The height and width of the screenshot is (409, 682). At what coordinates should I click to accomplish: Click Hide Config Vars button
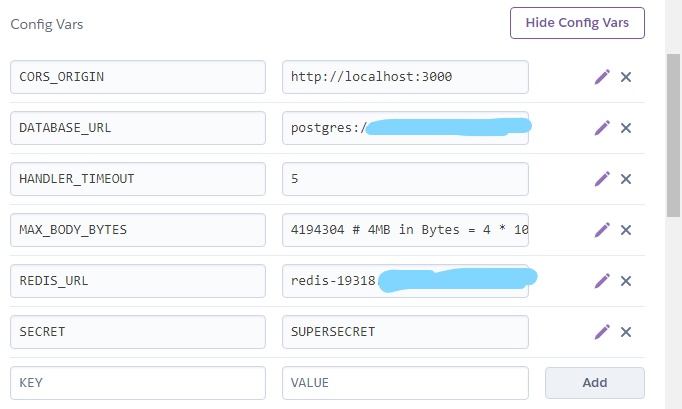577,23
